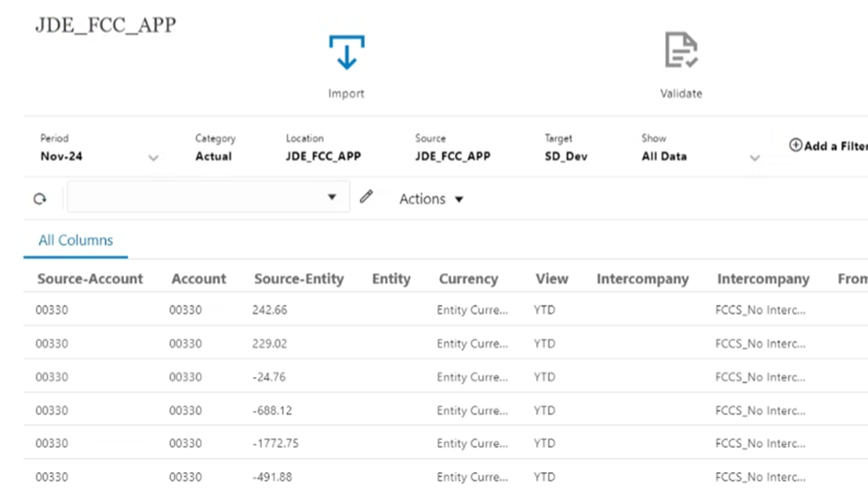This screenshot has height=491, width=868.
Task: Click the Location JDE_FCC_APP value
Action: point(323,157)
